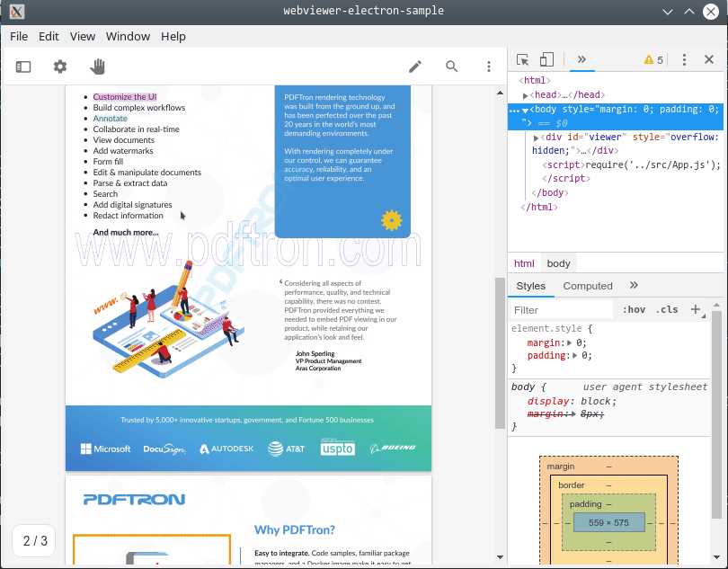Image resolution: width=728 pixels, height=569 pixels.
Task: Open viewer settings gear icon
Action: (x=60, y=67)
